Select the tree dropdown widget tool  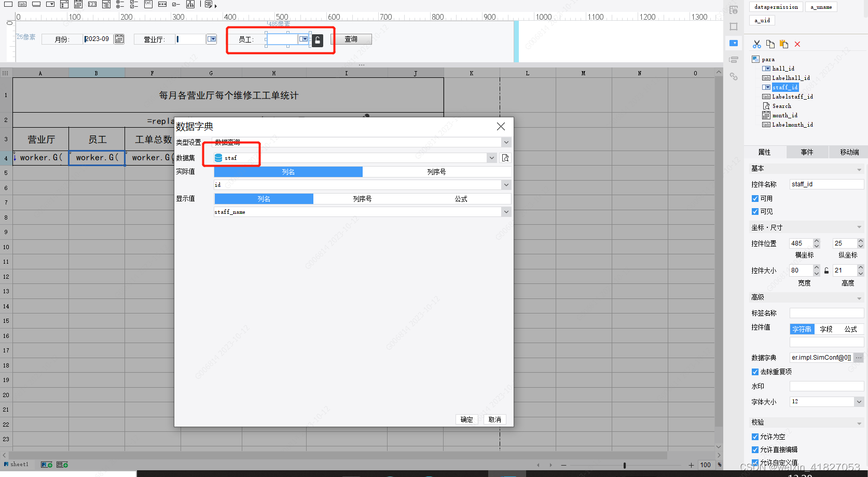(106, 4)
